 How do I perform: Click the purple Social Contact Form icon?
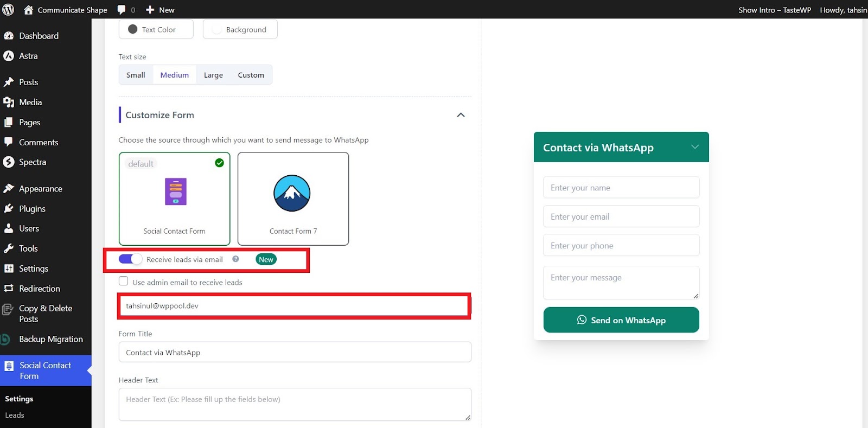[175, 191]
